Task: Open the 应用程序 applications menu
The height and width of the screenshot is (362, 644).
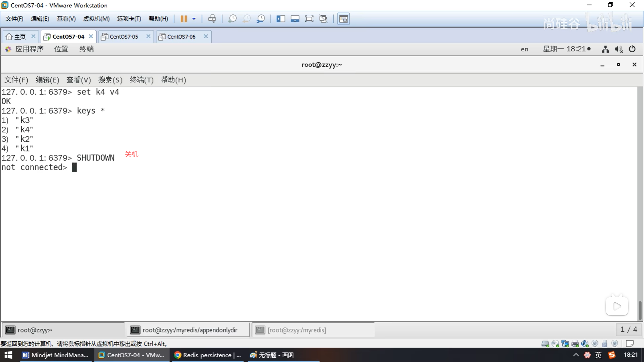Action: point(29,49)
